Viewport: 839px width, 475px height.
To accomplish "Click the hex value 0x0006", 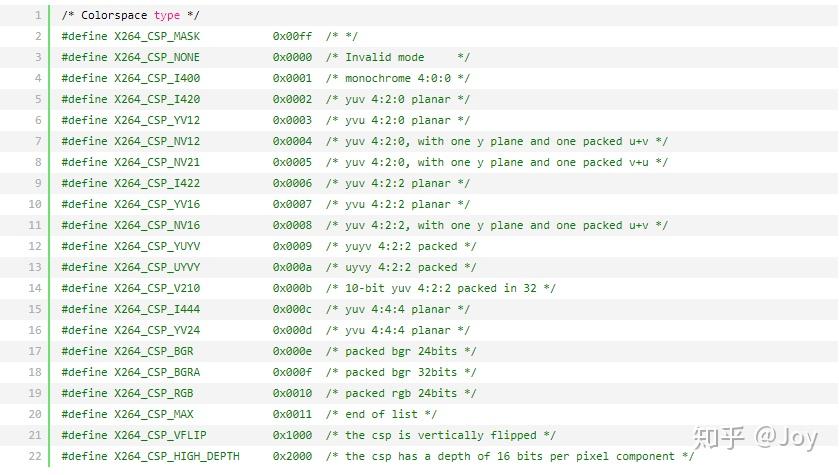I will 292,183.
